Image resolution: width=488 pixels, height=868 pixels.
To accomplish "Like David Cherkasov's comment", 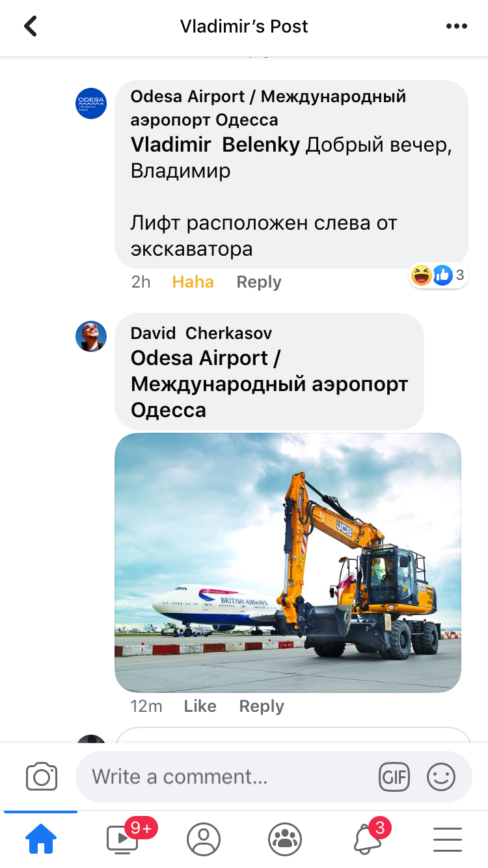I will coord(200,706).
